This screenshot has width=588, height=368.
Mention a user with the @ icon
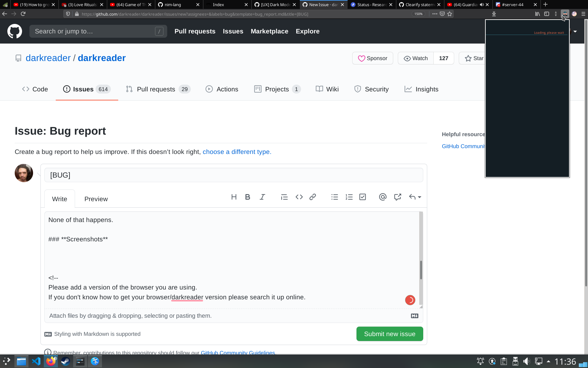pos(383,197)
